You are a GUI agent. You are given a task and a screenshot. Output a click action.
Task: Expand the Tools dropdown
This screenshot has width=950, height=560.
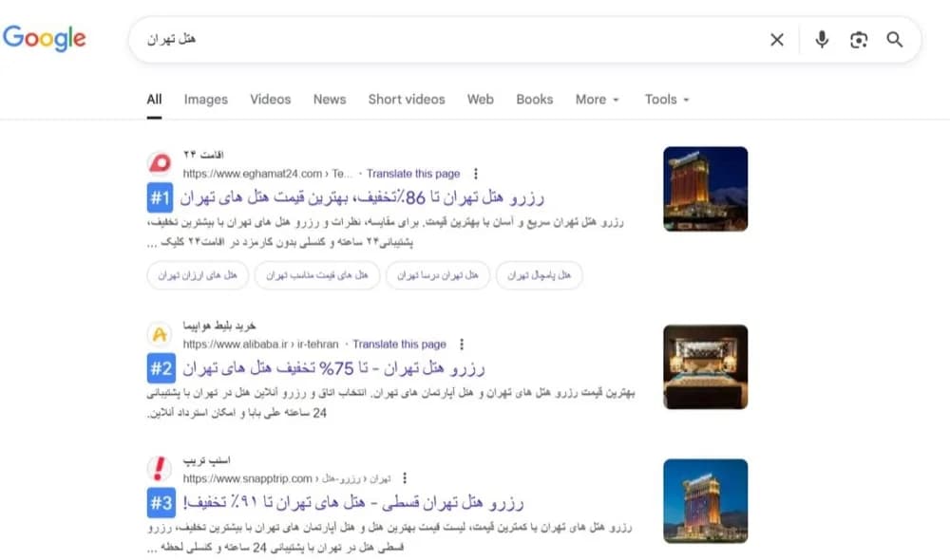pos(667,100)
